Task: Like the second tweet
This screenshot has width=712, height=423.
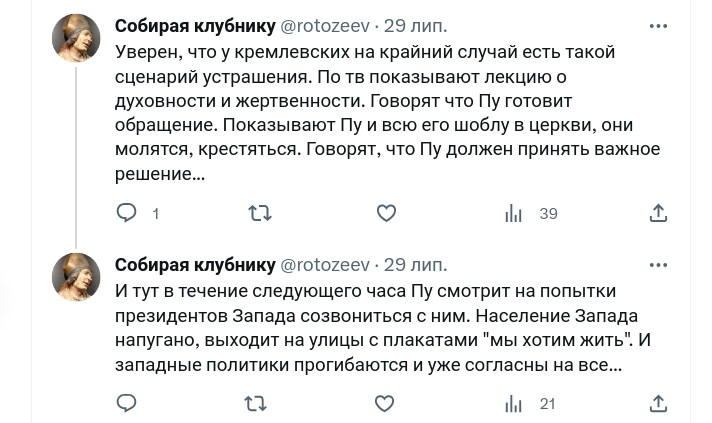Action: click(x=384, y=404)
